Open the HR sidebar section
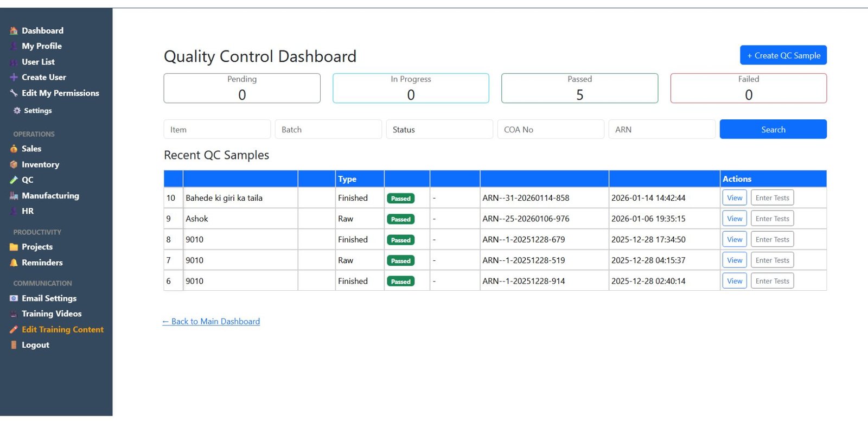 (x=27, y=211)
